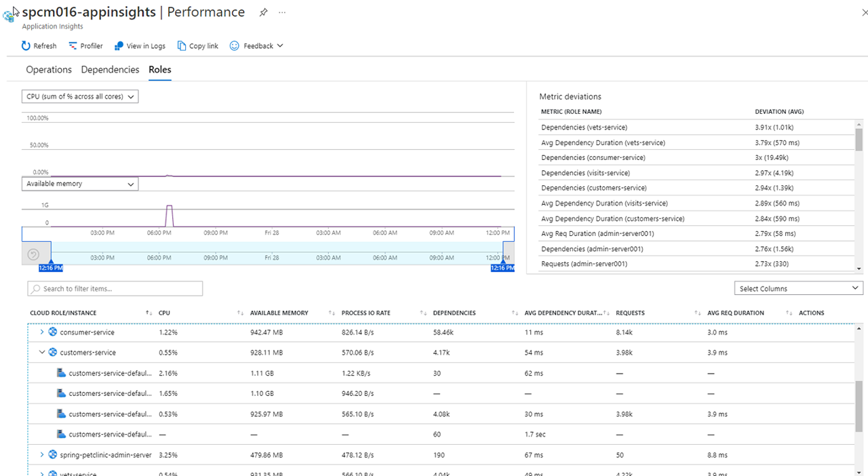This screenshot has height=476, width=868.
Task: Open the CPU metric dropdown
Action: pos(80,96)
